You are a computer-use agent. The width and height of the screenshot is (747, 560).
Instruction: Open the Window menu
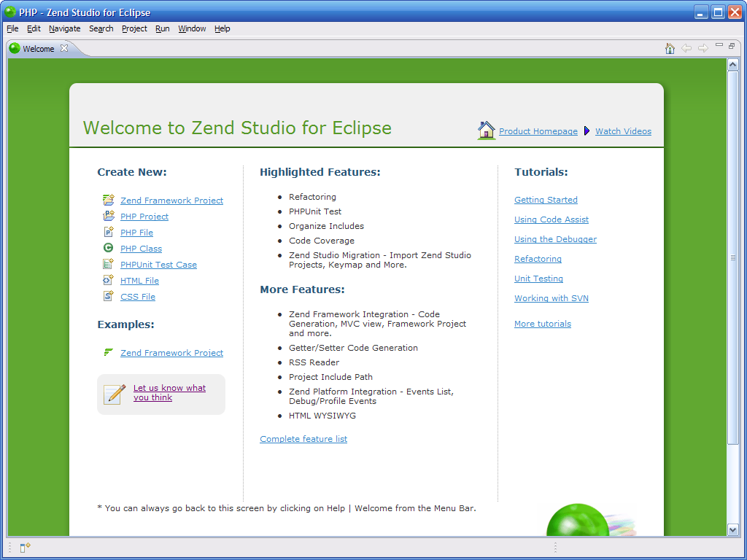(x=192, y=28)
